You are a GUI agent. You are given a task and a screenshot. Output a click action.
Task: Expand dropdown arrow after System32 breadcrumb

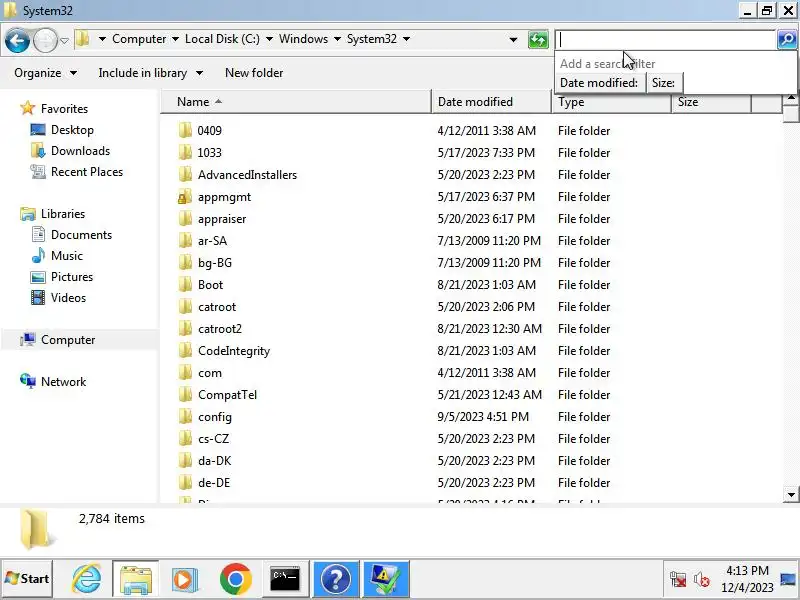(x=406, y=39)
